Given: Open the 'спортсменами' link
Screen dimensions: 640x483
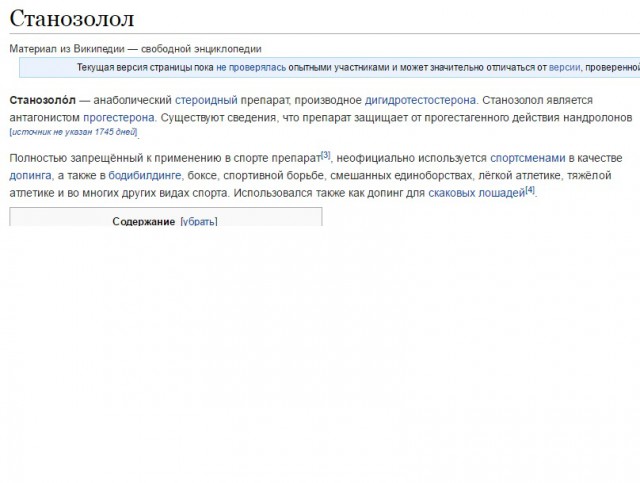Looking at the screenshot, I should (527, 158).
